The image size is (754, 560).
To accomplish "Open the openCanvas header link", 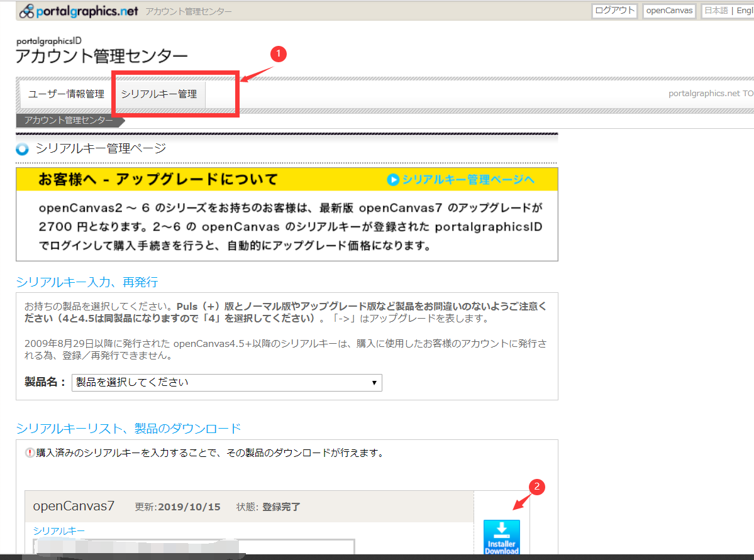I will (669, 11).
